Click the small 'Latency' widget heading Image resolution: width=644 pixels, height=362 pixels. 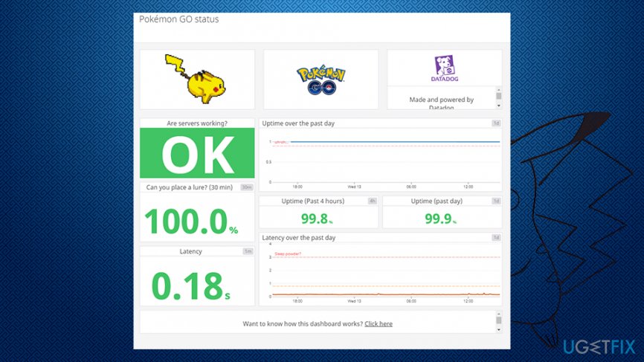coord(190,251)
